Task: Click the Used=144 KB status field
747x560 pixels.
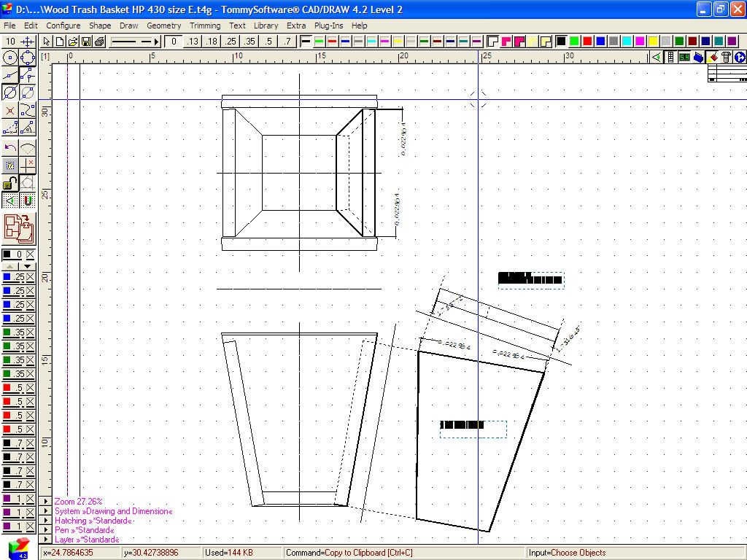Action: point(242,553)
